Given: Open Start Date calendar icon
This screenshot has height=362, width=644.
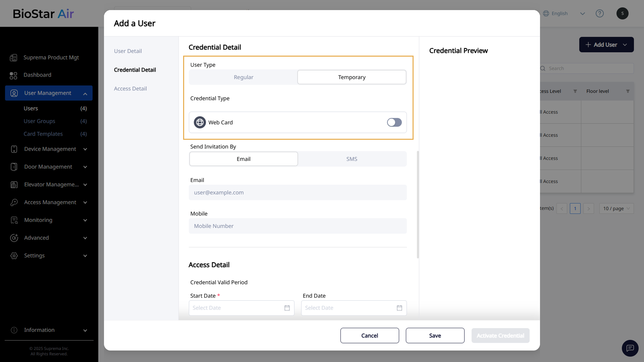Looking at the screenshot, I should [x=287, y=308].
